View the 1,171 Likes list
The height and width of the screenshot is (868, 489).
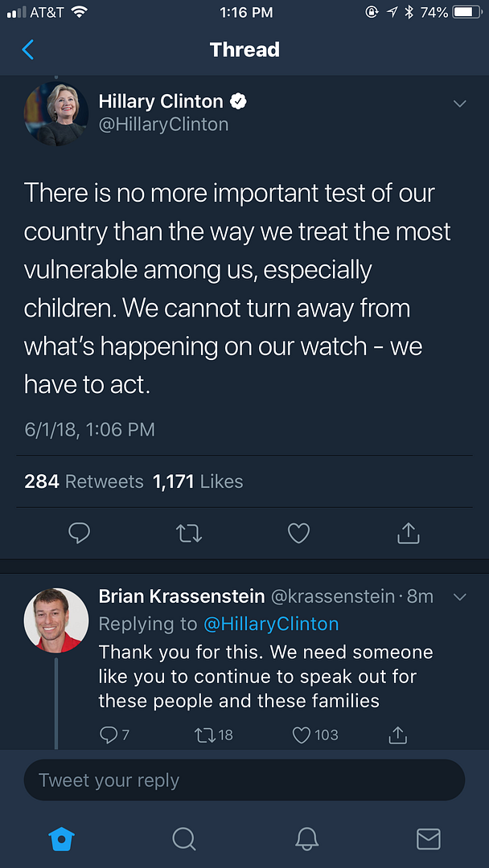198,481
